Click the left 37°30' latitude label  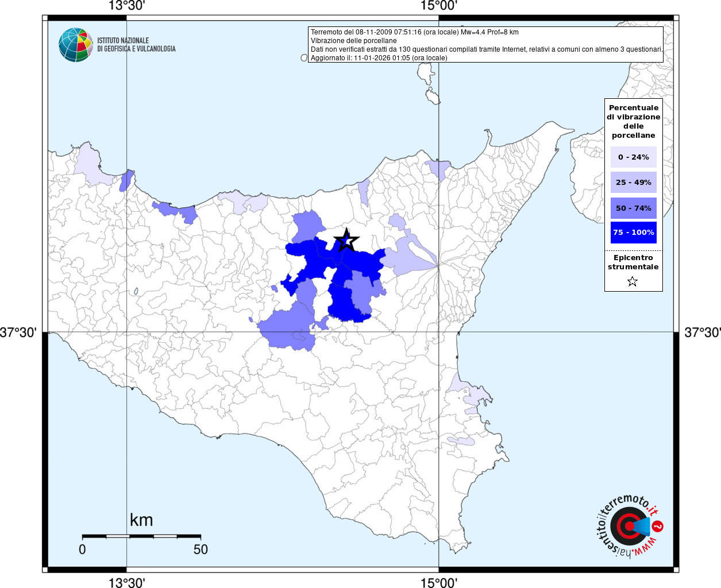point(18,332)
